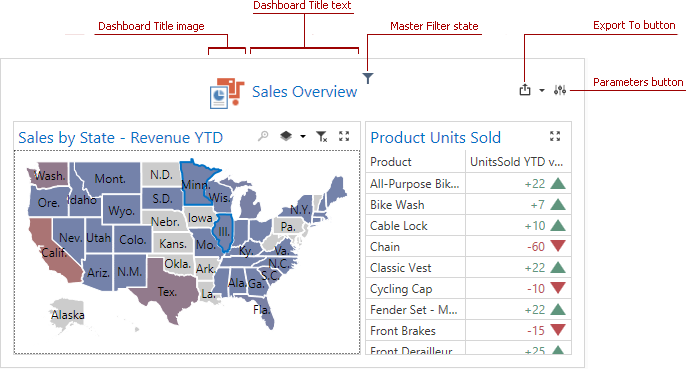Viewport: 686px width, 369px height.
Task: Select Texas on the map
Action: click(167, 290)
